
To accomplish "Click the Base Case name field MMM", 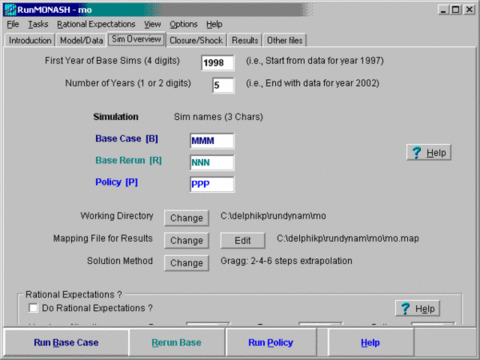I will click(212, 141).
